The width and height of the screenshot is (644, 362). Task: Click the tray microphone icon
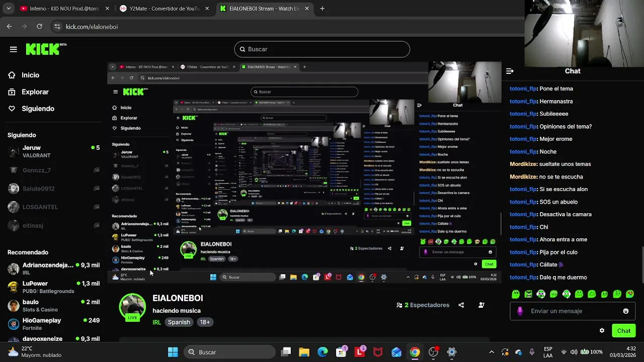(x=532, y=352)
